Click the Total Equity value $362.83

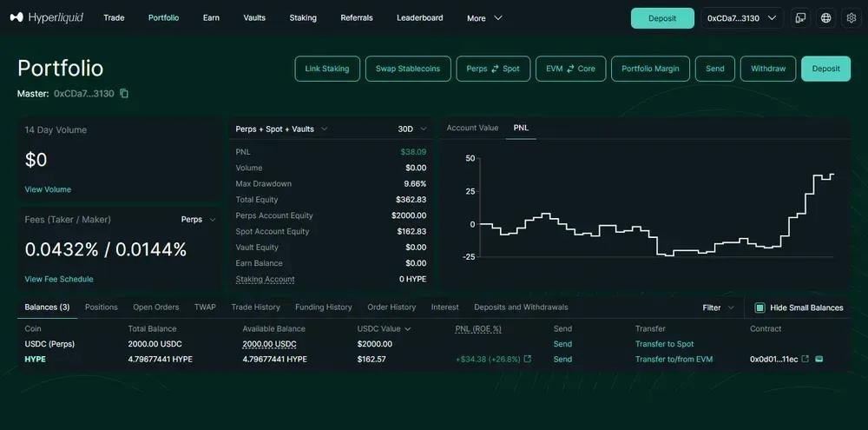click(411, 200)
